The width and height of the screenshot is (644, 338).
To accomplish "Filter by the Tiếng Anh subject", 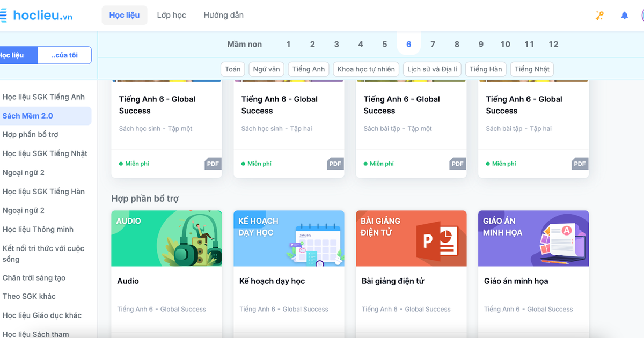I will tap(309, 69).
